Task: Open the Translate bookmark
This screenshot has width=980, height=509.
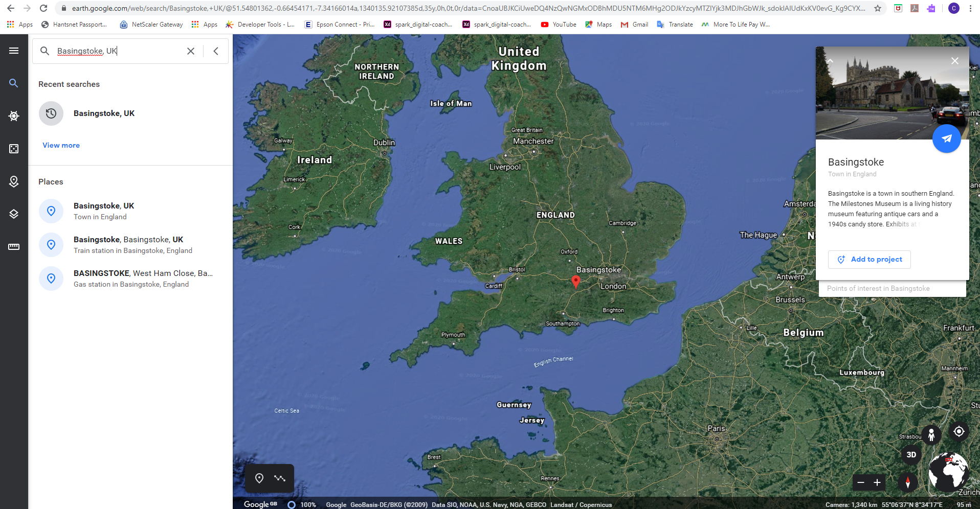Action: pos(675,25)
